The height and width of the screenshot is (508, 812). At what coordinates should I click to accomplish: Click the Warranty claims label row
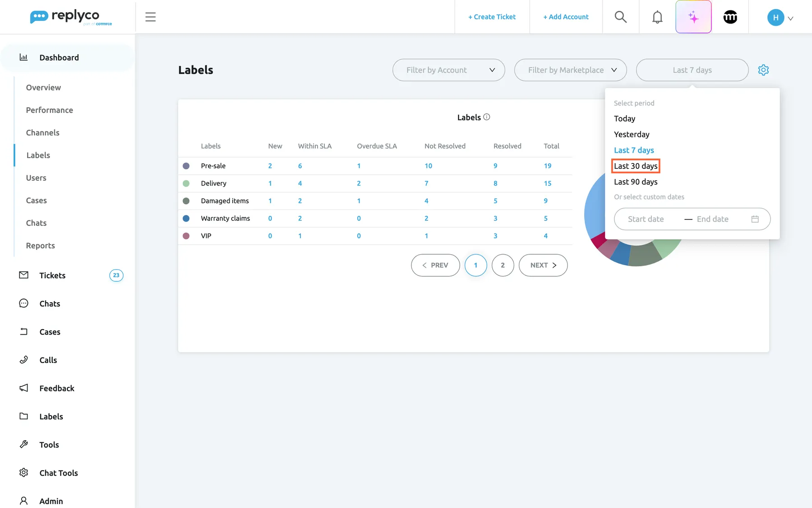point(375,218)
